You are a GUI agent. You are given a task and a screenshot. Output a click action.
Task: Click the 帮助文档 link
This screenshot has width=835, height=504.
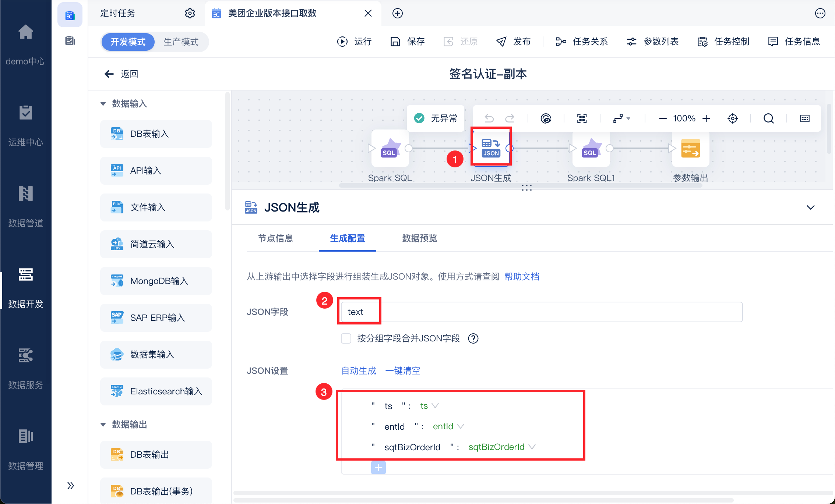522,277
